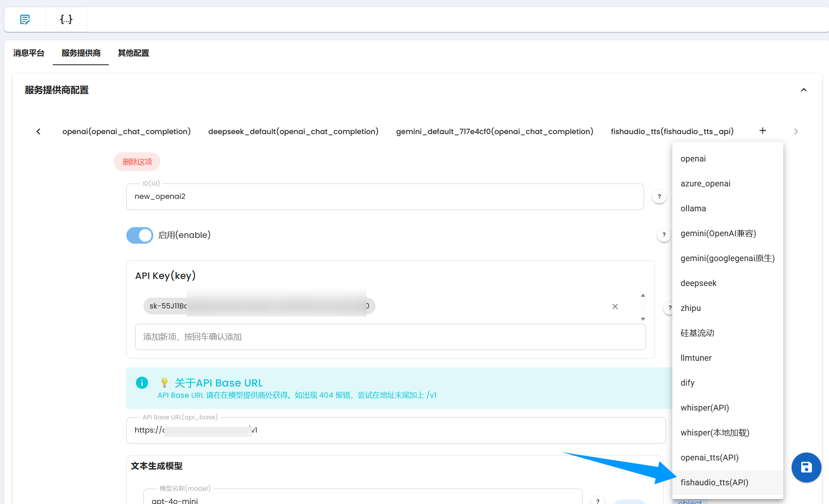
Task: Click the info icon in the API Base URL notice
Action: 142,383
